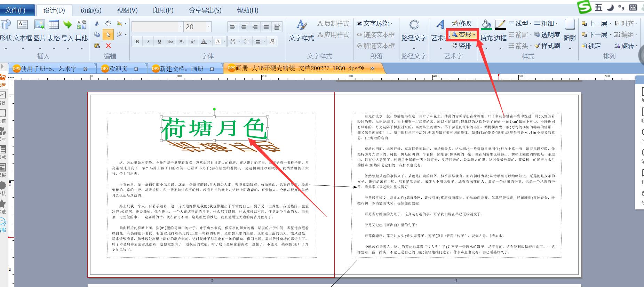Click the Shadow (阴影) icon
This screenshot has width=644, height=287.
click(x=570, y=30)
